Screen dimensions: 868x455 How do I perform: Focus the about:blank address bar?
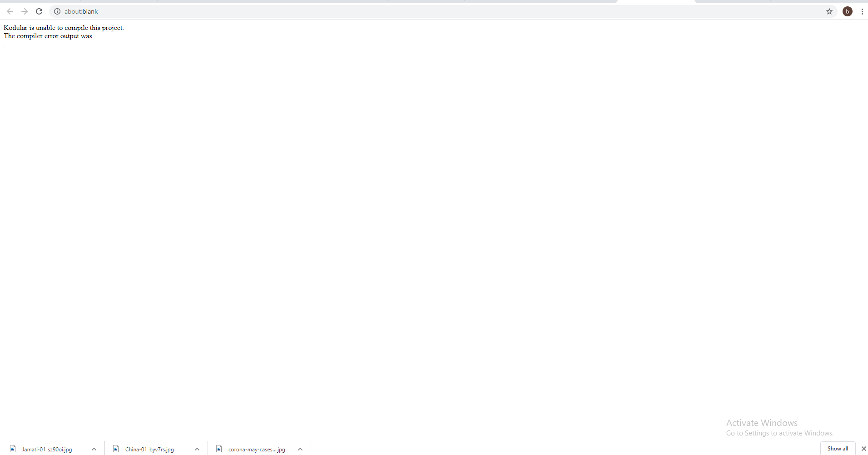pos(409,11)
